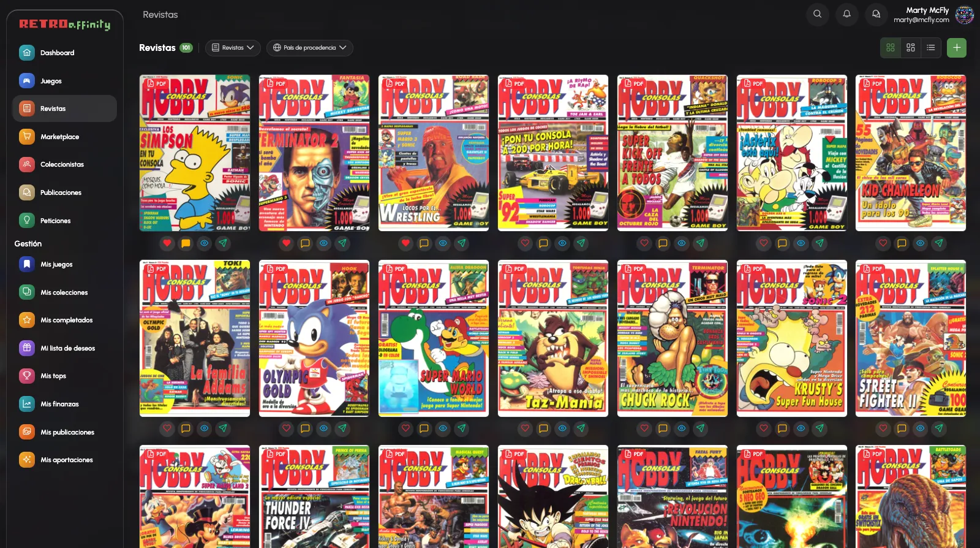Like the Olympic Gold issue
Screen dimensions: 980x548
coord(286,428)
